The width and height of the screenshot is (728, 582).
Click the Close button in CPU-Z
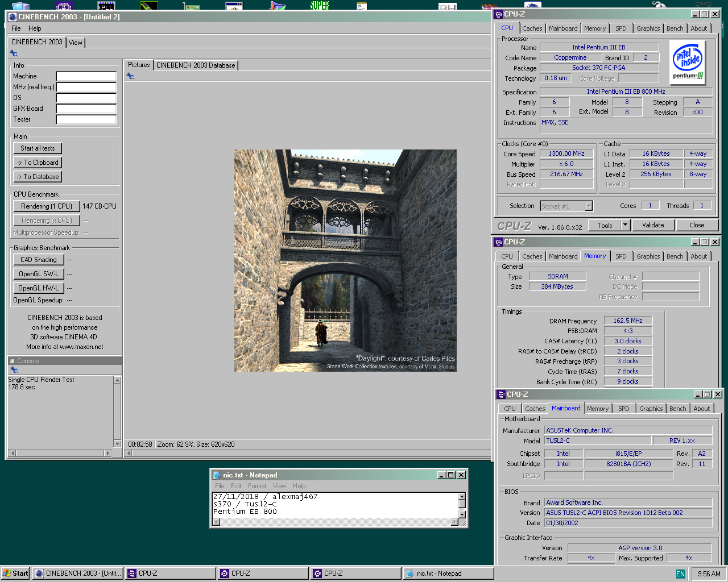(697, 225)
